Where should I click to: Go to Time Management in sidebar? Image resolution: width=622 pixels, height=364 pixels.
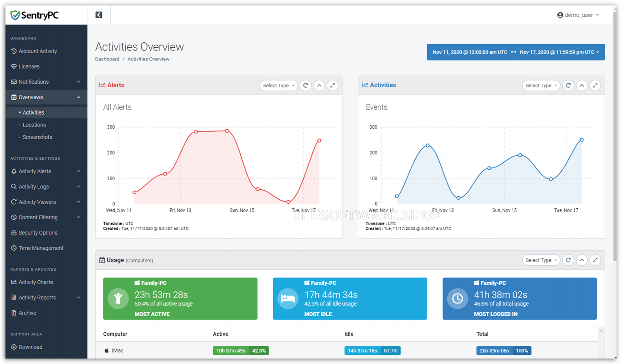[41, 248]
